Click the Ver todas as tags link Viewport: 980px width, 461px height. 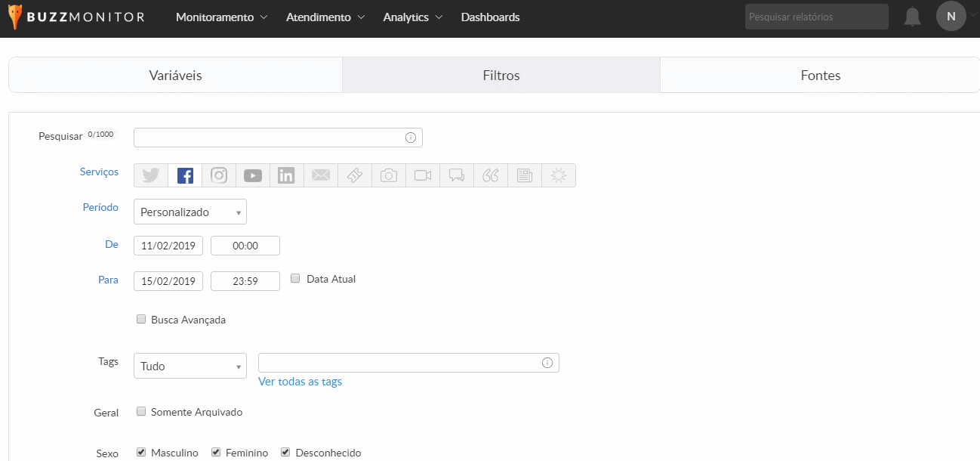coord(300,382)
